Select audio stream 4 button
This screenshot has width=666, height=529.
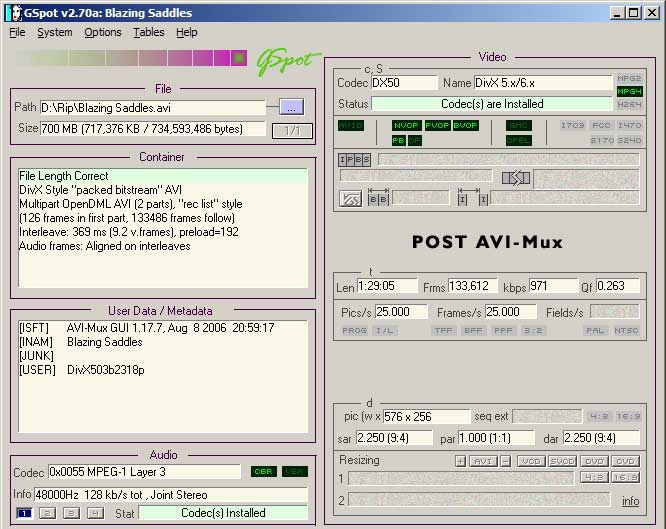coord(95,513)
